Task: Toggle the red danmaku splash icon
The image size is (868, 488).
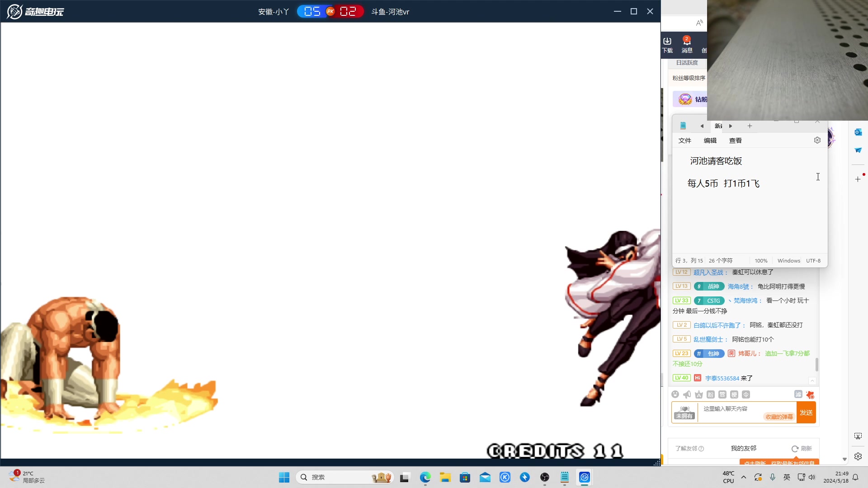Action: 810,394
